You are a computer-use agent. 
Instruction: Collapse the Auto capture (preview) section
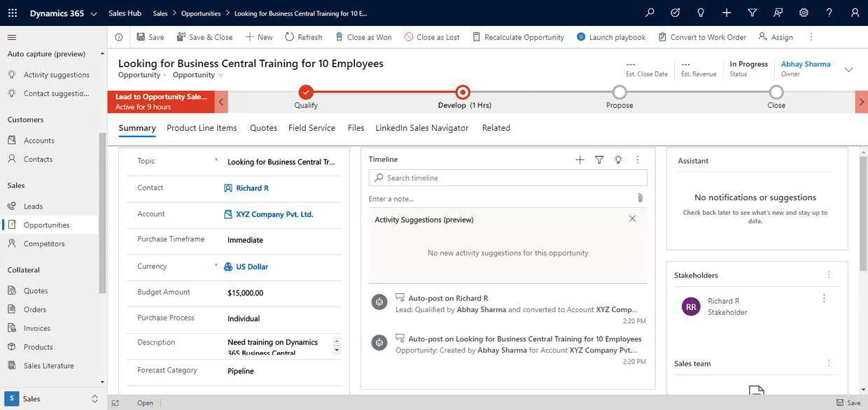tap(100, 52)
